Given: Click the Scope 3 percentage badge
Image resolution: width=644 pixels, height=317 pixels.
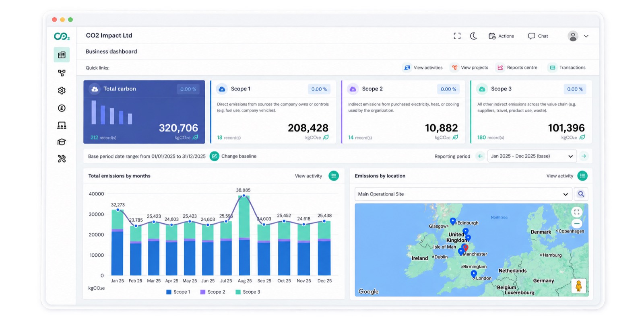Looking at the screenshot, I should (x=575, y=89).
